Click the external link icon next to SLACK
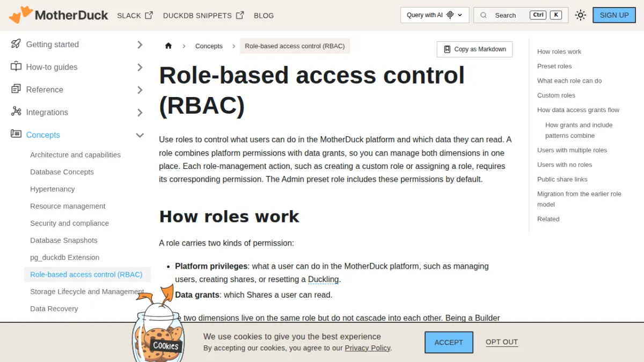 point(149,15)
